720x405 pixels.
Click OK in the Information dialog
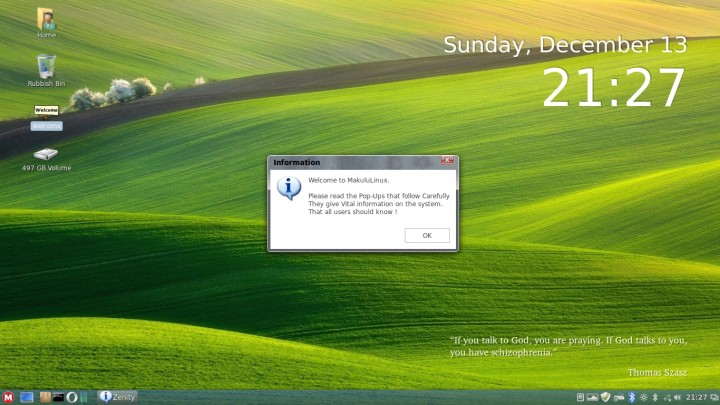pos(427,235)
